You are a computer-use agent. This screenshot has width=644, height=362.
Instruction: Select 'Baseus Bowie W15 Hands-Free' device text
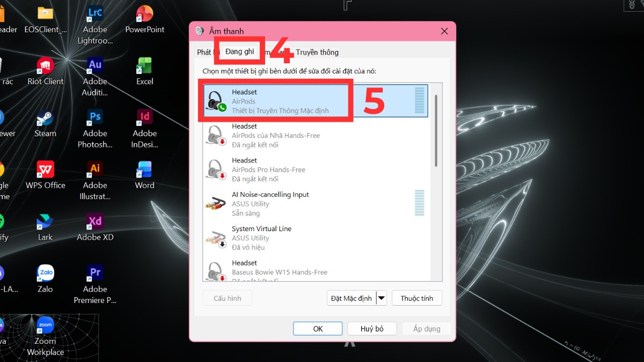280,272
